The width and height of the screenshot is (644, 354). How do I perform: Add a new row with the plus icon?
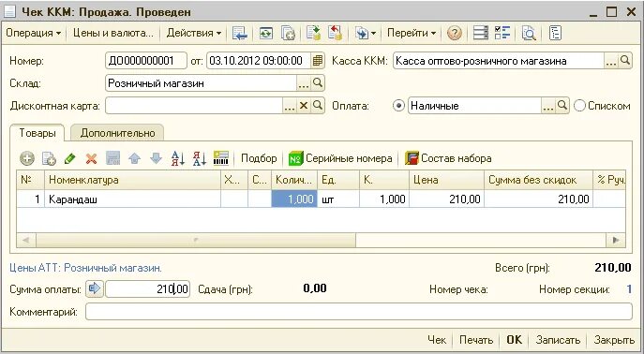click(27, 158)
